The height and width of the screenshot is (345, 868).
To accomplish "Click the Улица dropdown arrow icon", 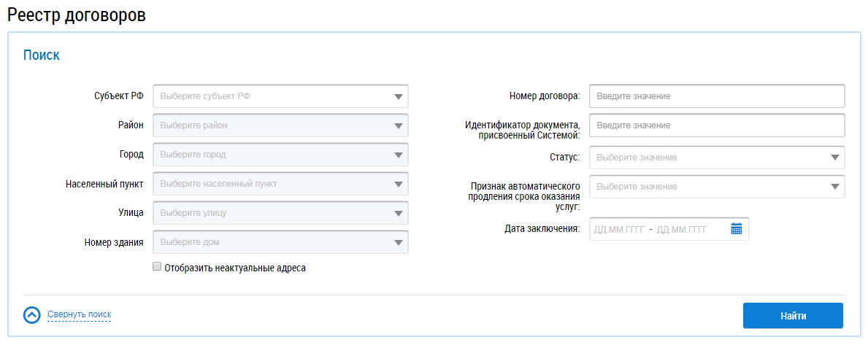I will tap(399, 214).
